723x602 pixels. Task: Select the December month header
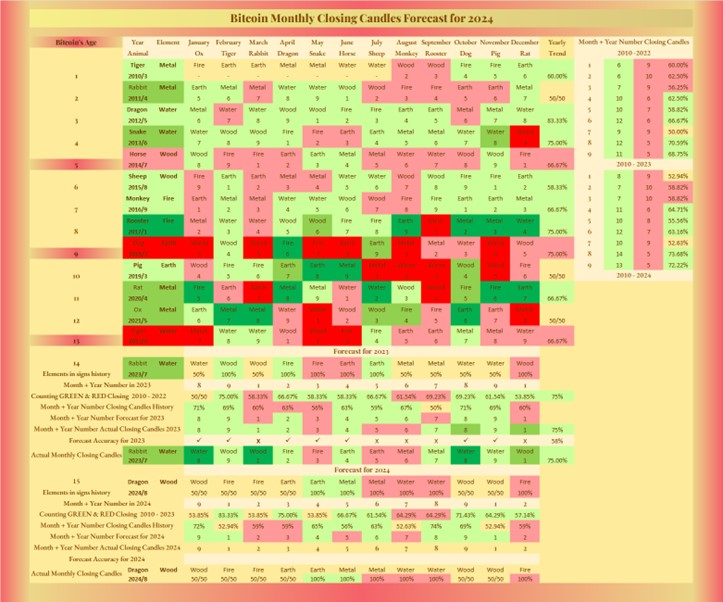pos(525,42)
